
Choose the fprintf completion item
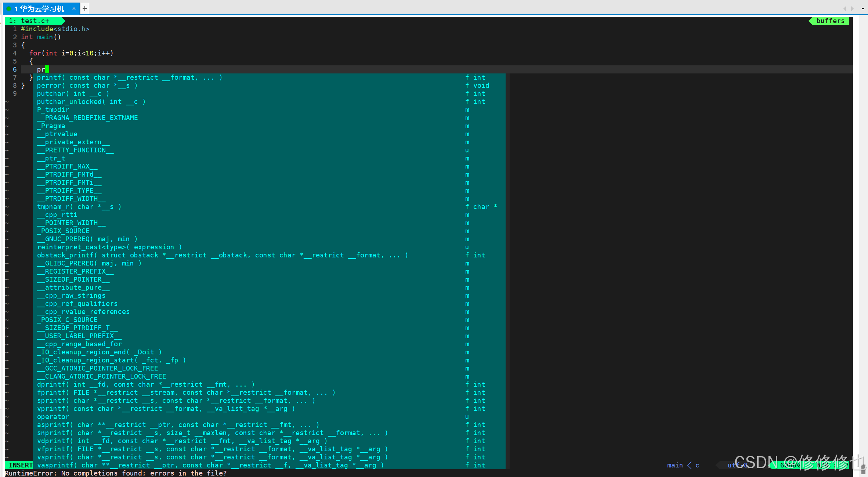pos(186,393)
